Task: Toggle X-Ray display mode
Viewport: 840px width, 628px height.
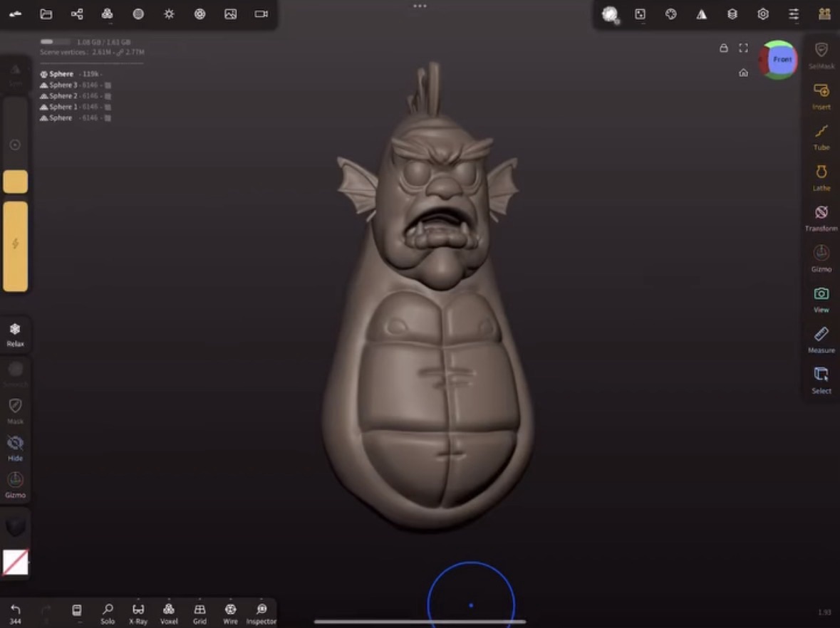Action: pyautogui.click(x=138, y=613)
